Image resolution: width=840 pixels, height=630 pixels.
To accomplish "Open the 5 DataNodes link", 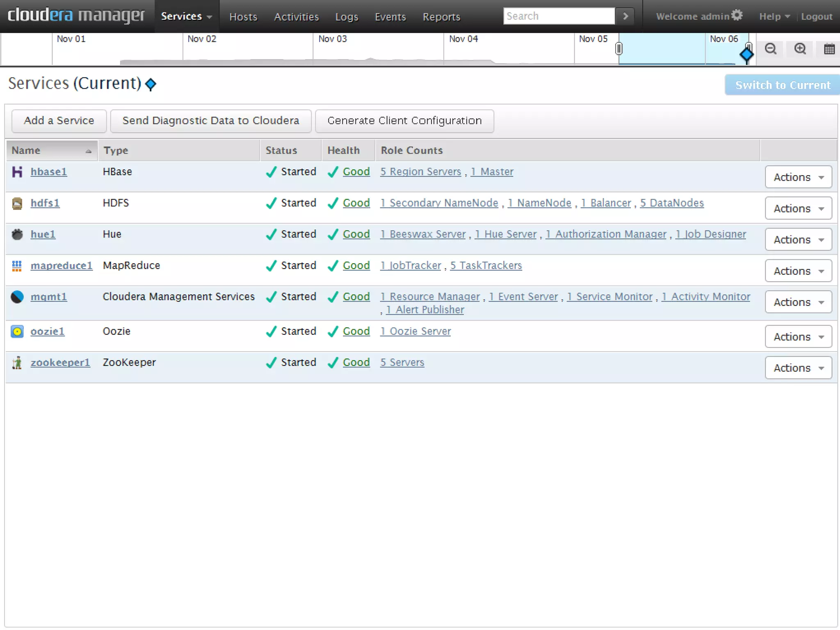I will pos(672,203).
